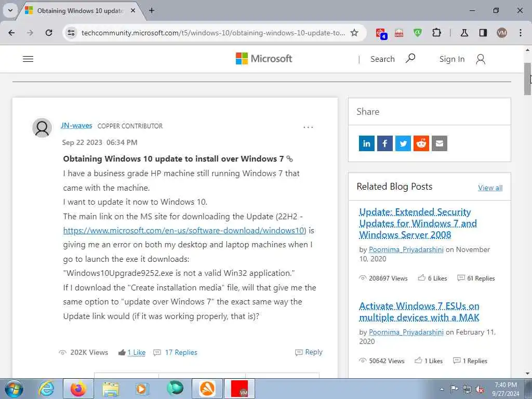Image resolution: width=532 pixels, height=399 pixels.
Task: Open the tab search dropdown arrow
Action: (x=10, y=10)
